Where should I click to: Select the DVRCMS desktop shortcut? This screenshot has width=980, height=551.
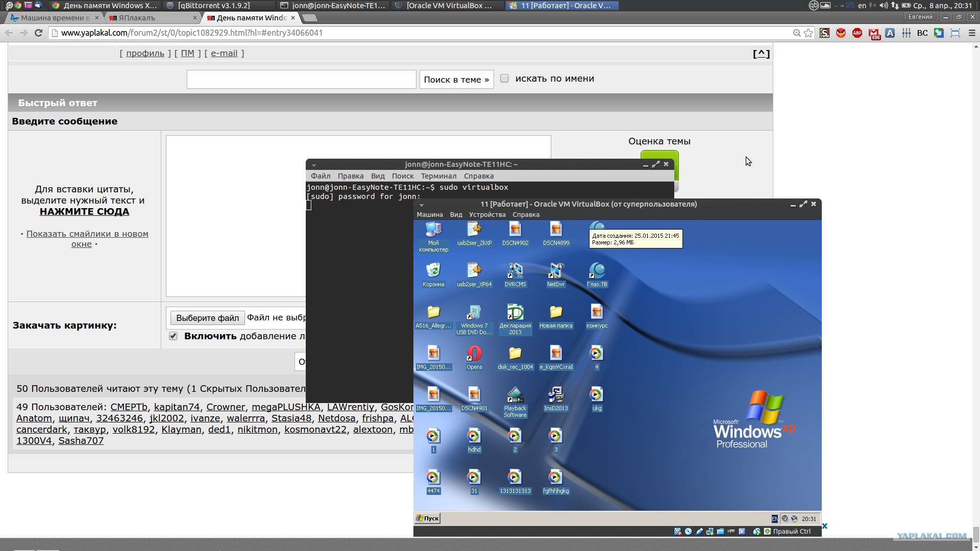515,274
